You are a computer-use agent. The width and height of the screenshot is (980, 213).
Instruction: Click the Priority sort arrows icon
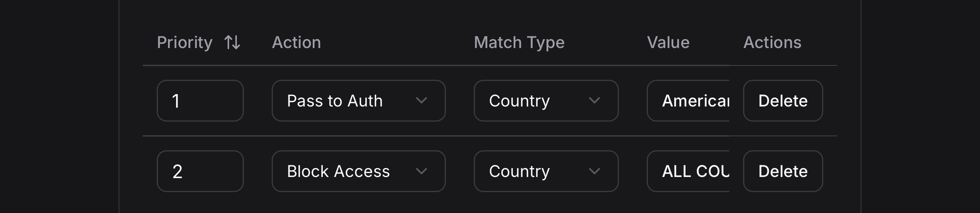coord(232,43)
